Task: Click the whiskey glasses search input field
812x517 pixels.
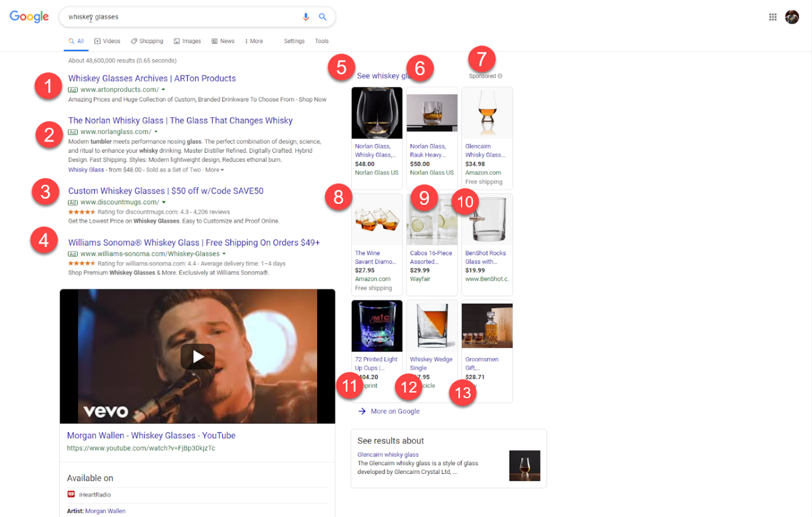Action: click(x=178, y=17)
